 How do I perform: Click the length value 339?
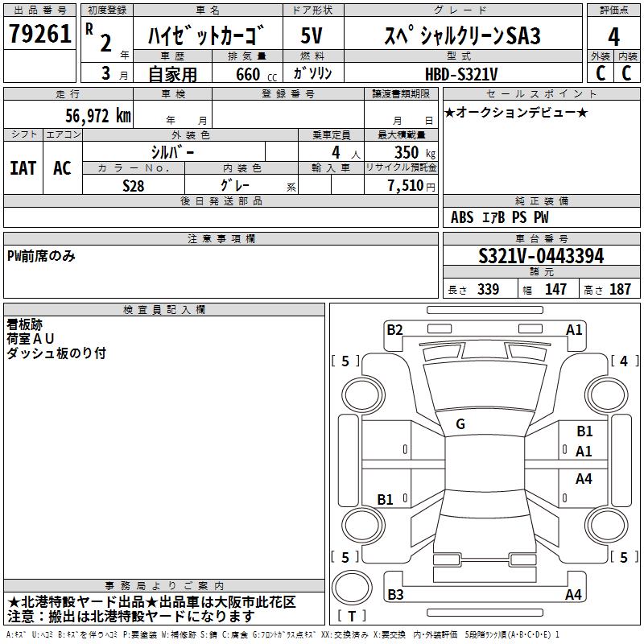point(489,289)
